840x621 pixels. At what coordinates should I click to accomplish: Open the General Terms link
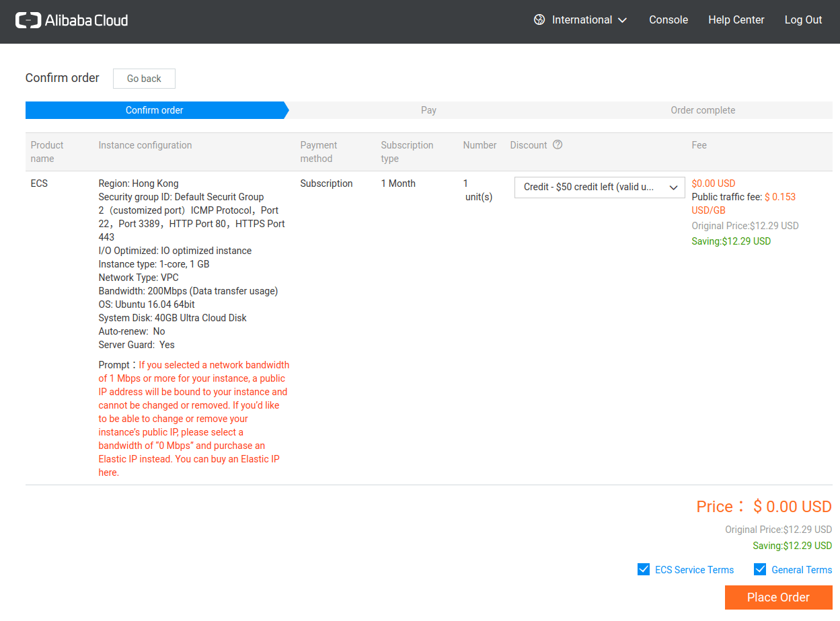click(x=802, y=570)
